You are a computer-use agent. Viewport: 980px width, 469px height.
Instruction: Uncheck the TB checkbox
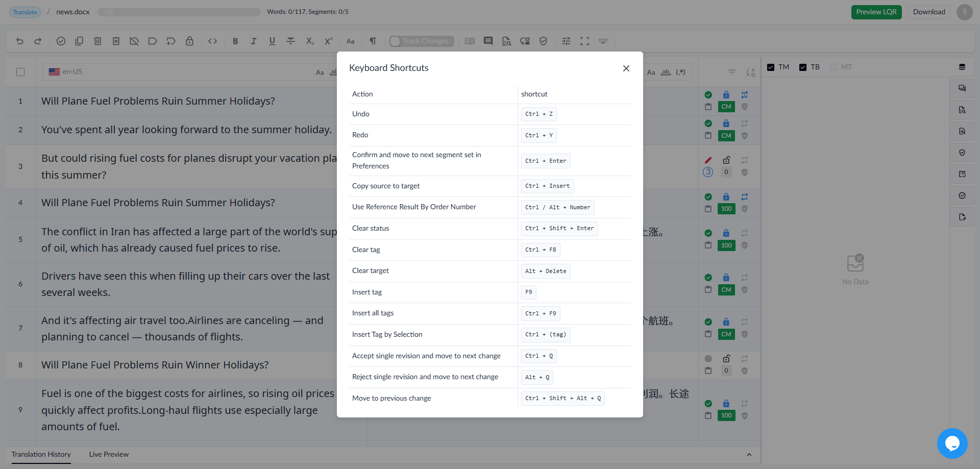[803, 67]
